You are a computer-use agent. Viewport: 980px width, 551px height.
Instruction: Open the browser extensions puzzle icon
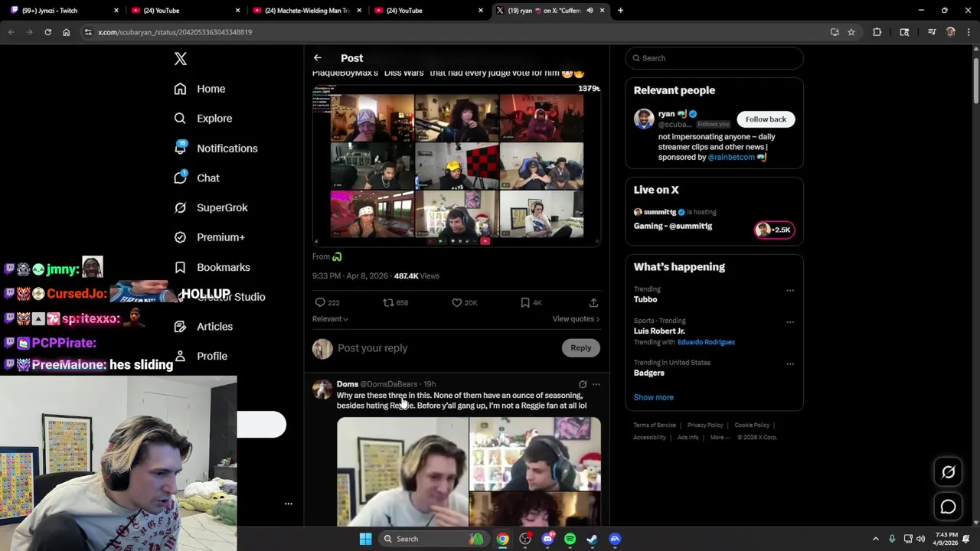point(877,32)
